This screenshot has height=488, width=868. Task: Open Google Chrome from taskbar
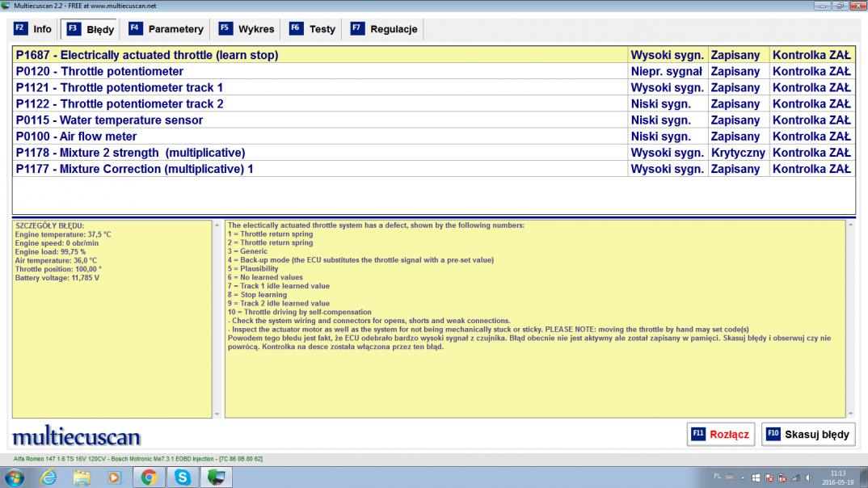point(149,477)
